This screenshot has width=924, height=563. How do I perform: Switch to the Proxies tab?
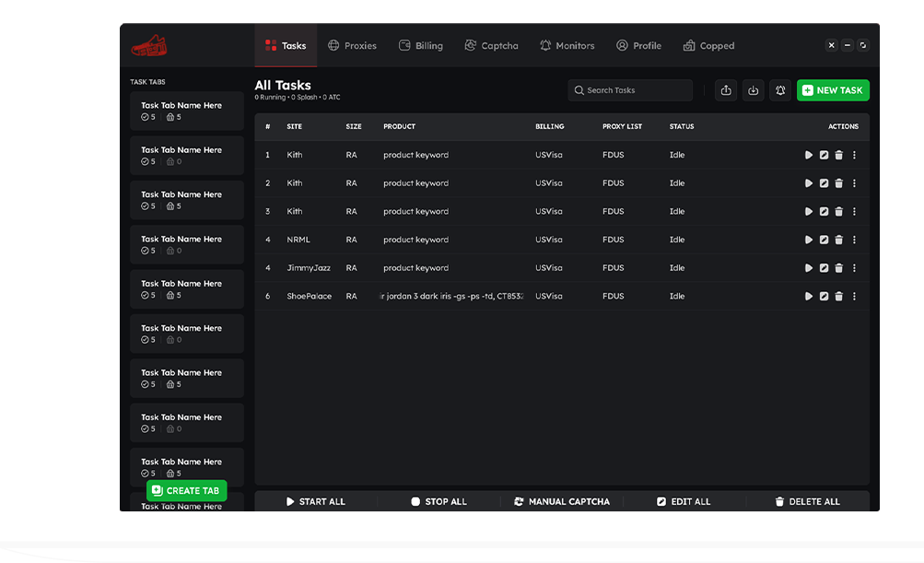pos(352,45)
